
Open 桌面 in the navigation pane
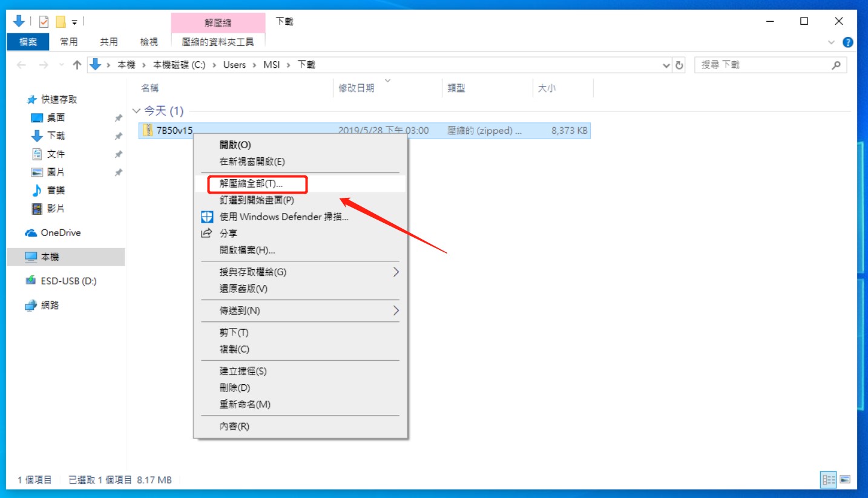coord(56,117)
